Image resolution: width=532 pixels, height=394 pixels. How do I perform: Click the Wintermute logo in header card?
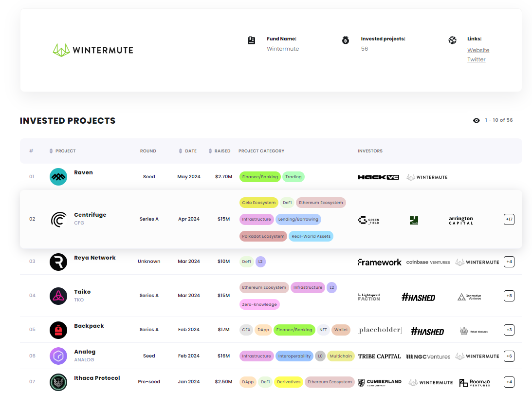tap(93, 50)
